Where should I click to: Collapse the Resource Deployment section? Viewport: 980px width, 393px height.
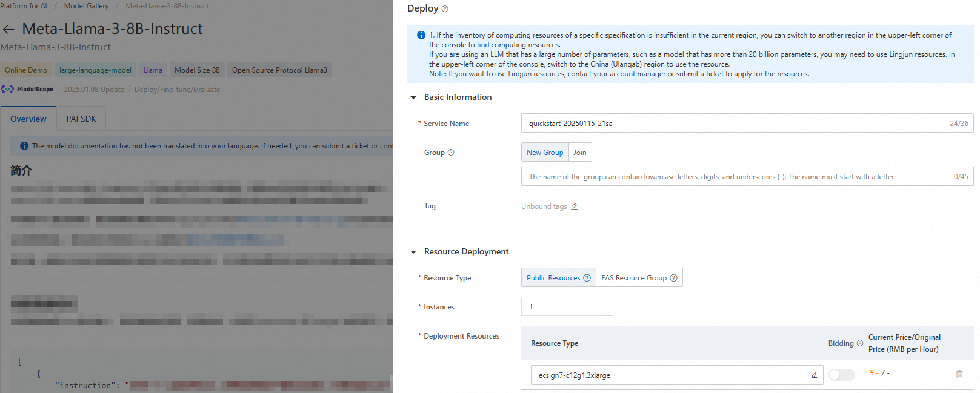413,252
